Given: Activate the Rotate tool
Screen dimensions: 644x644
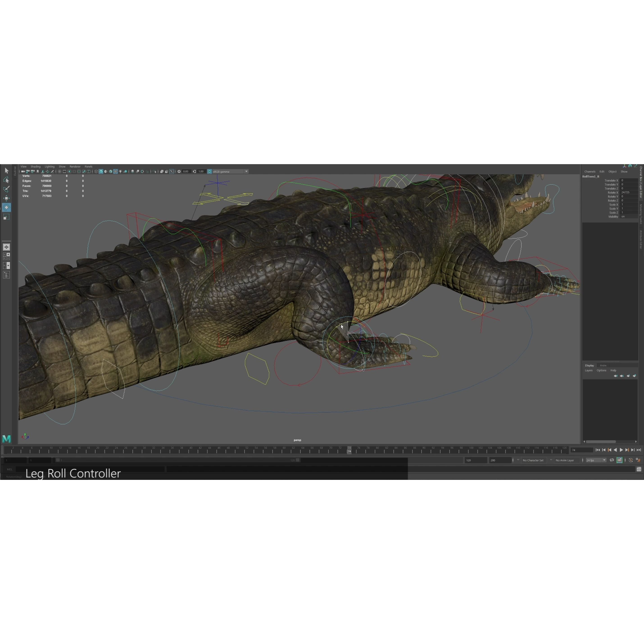Looking at the screenshot, I should (x=6, y=207).
